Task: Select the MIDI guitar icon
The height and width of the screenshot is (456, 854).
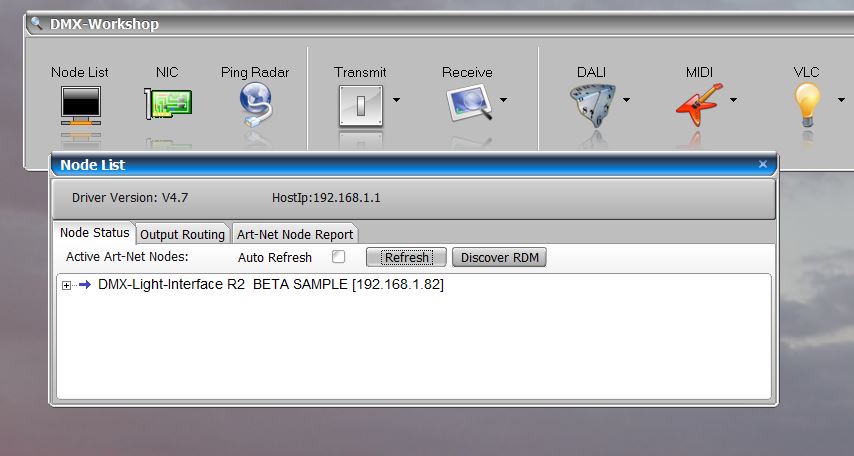Action: click(x=698, y=103)
